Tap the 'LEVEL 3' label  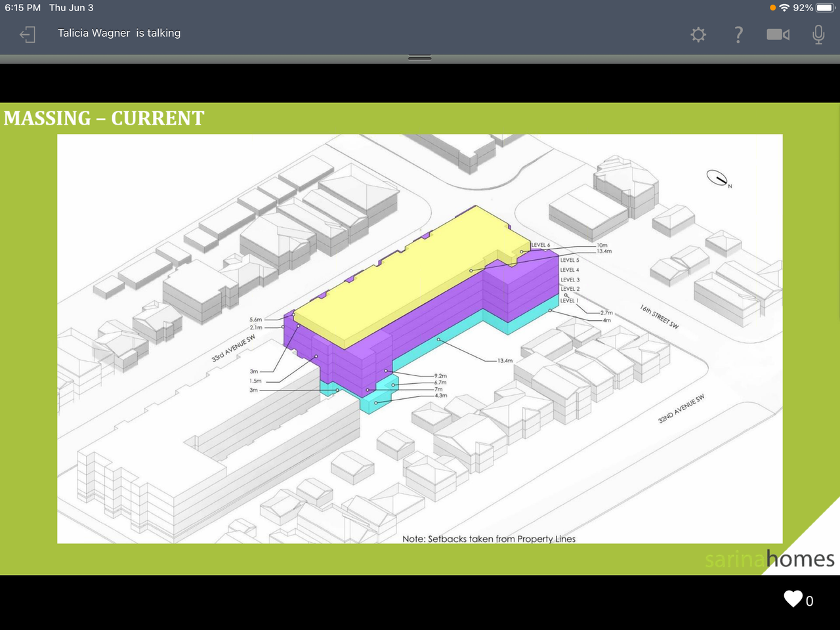(570, 280)
